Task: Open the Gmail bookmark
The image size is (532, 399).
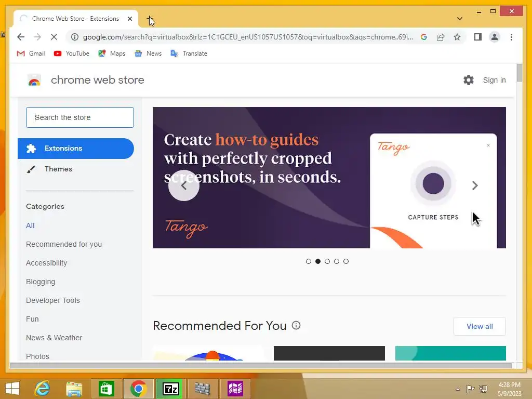Action: [x=31, y=54]
